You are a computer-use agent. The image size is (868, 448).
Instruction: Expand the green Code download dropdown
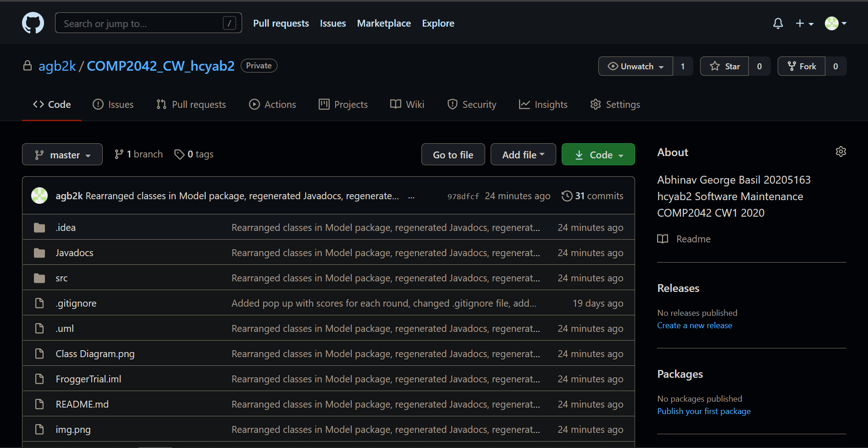598,155
